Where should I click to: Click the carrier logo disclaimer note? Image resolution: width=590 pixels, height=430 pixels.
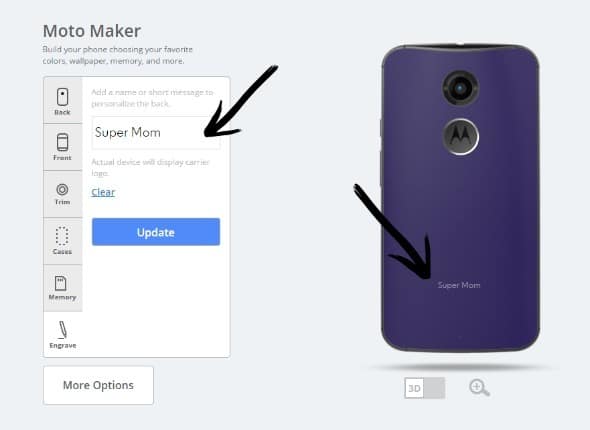150,167
